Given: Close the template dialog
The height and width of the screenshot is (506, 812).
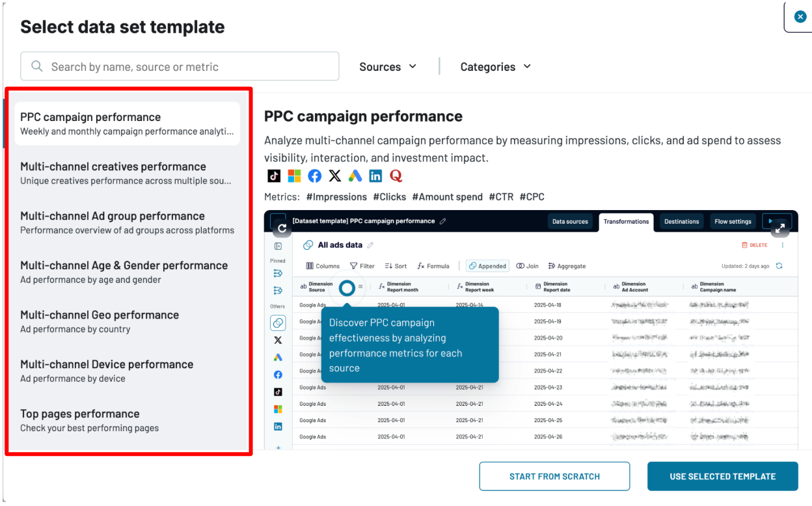Looking at the screenshot, I should 800,17.
